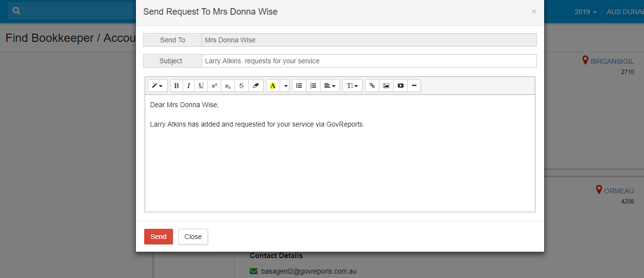Toggle underline formatting
This screenshot has height=278, width=644.
[x=201, y=86]
